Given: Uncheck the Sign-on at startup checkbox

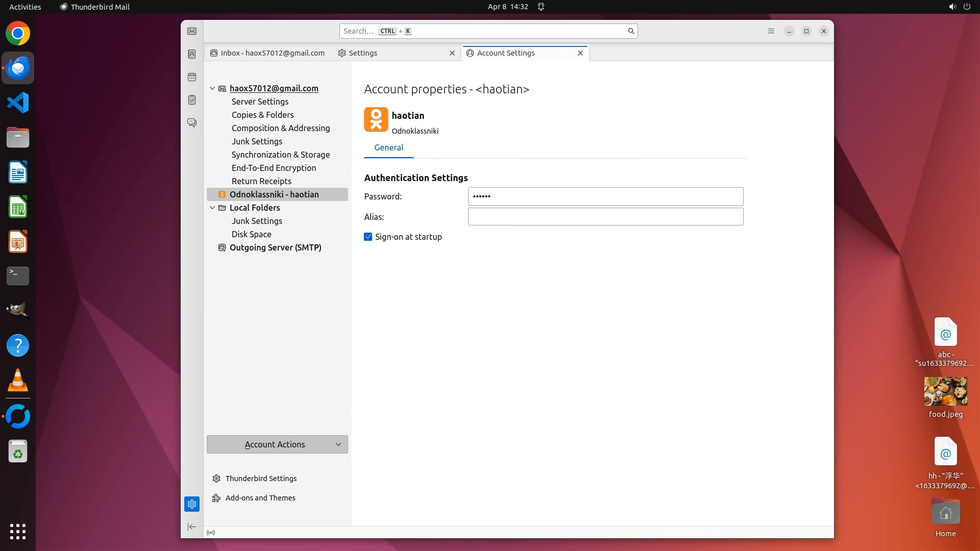Looking at the screenshot, I should point(368,237).
